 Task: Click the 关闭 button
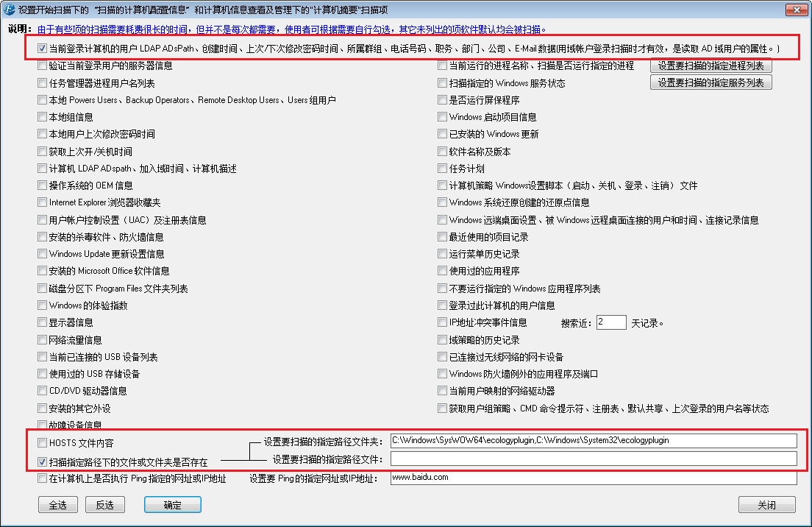pyautogui.click(x=767, y=505)
